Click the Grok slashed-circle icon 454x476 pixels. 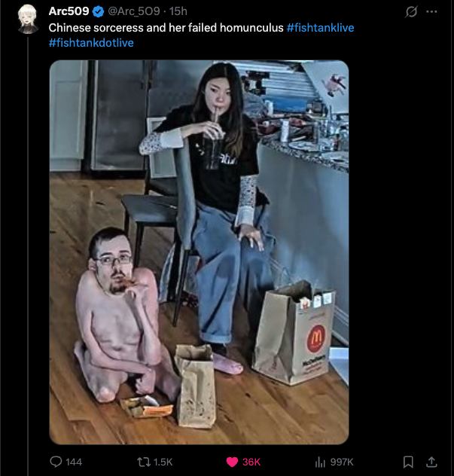tap(411, 11)
